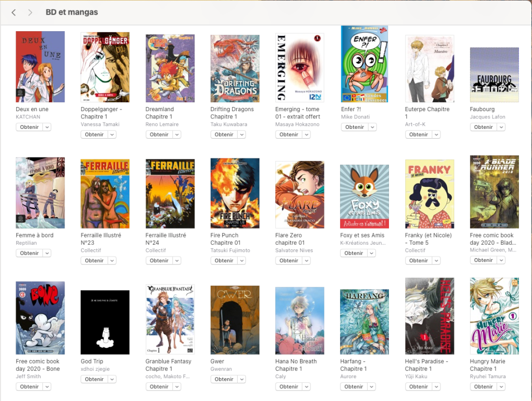This screenshot has width=532, height=401.
Task: Click Obtenir for Emerging tome 01
Action: point(289,135)
